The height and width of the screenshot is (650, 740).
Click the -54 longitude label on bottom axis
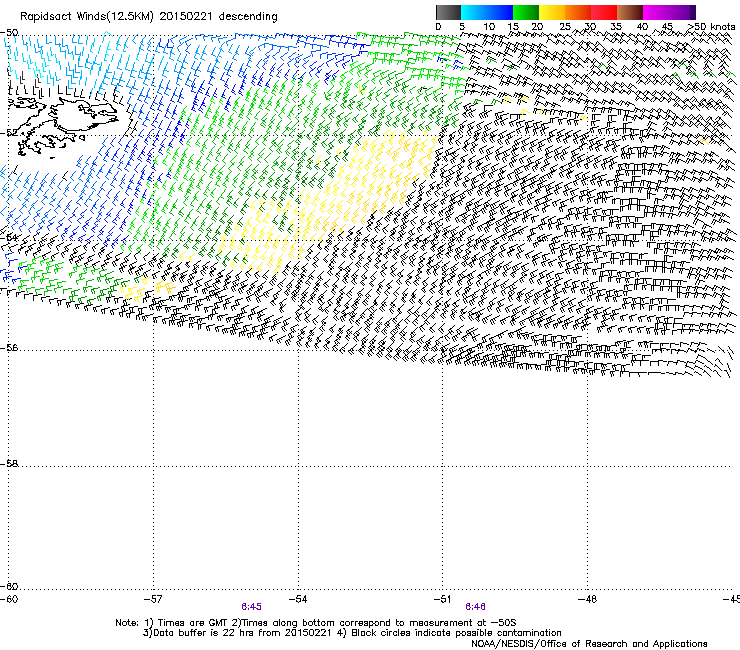click(x=298, y=599)
